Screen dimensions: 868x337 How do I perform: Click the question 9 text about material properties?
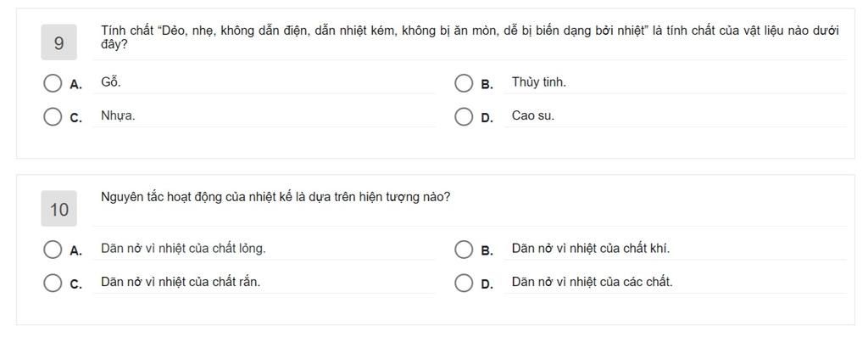470,37
